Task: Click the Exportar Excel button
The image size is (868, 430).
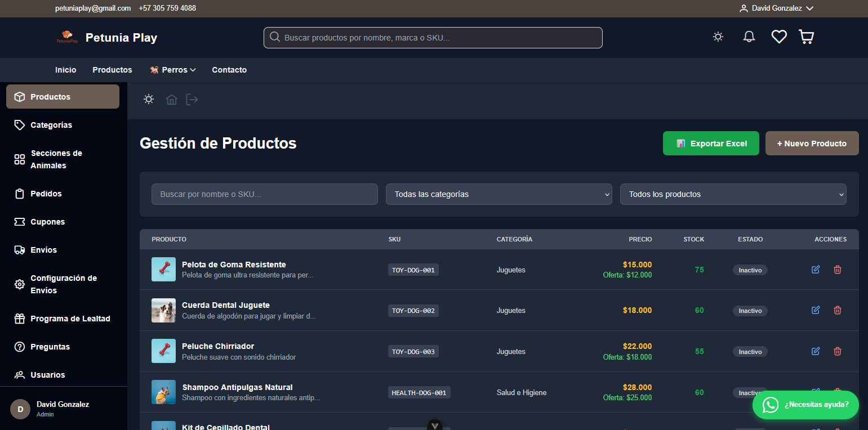Action: coord(711,144)
